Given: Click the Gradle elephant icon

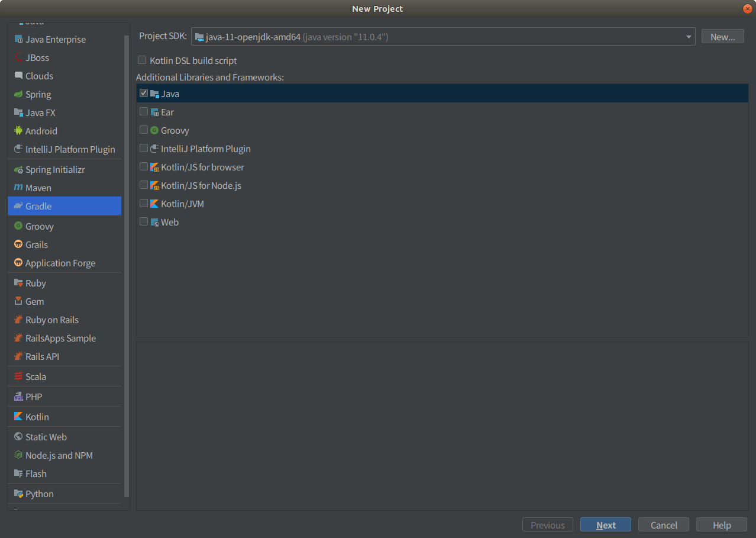Looking at the screenshot, I should 18,207.
